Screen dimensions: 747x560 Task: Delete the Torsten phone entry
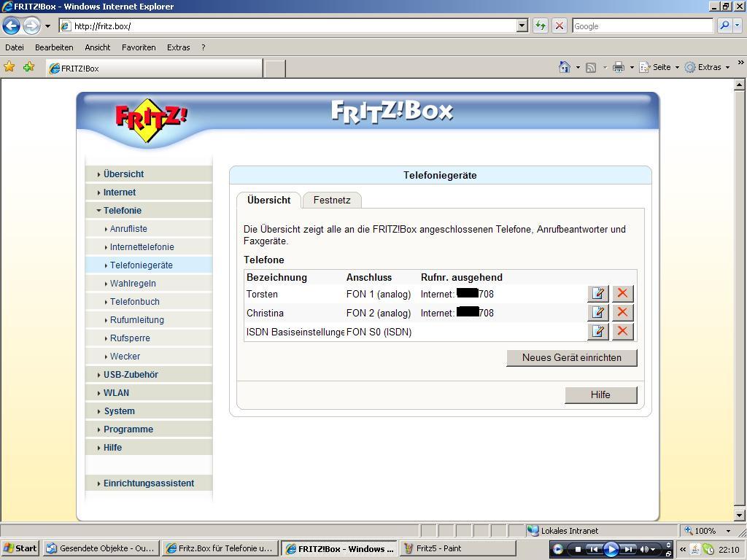click(x=622, y=294)
